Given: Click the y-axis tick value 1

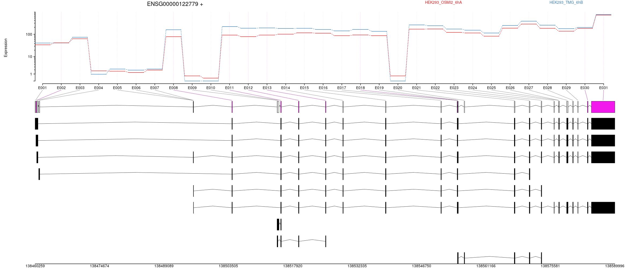Looking at the screenshot, I should (31, 74).
